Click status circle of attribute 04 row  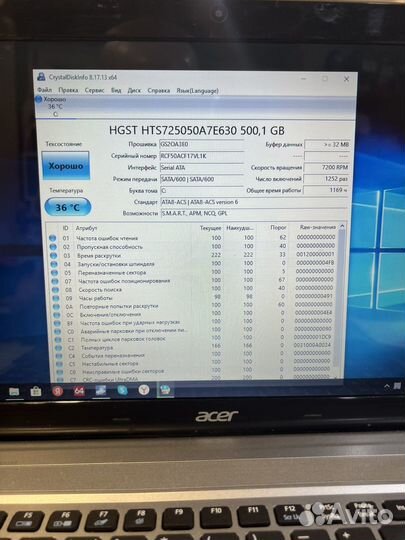coord(54,264)
